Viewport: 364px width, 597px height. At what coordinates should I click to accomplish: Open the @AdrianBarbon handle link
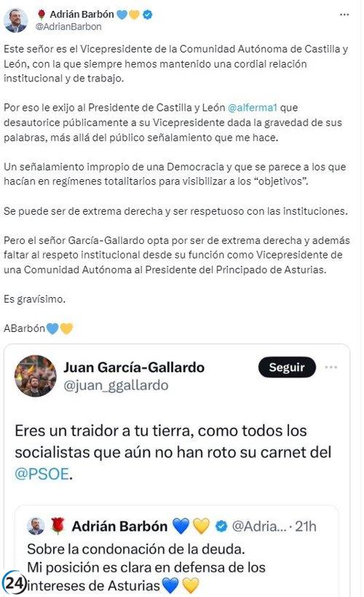point(68,27)
